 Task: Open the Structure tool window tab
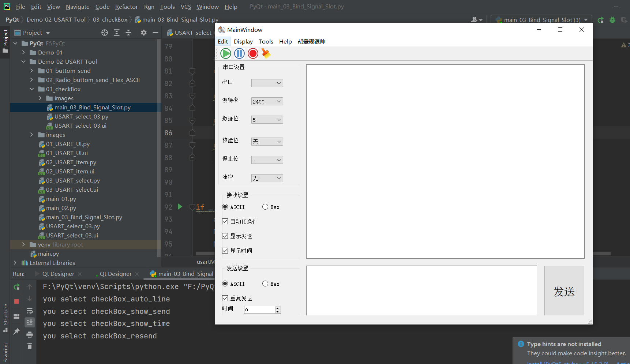pyautogui.click(x=5, y=318)
